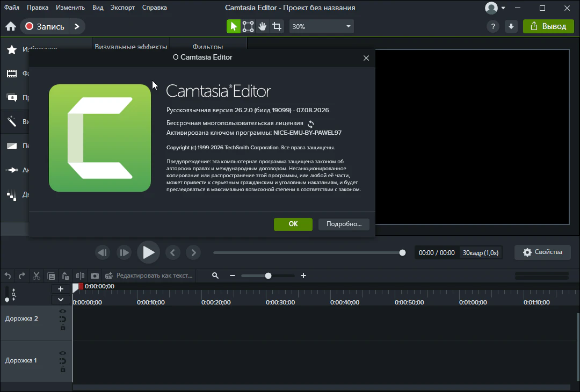Viewport: 580px width, 392px height.
Task: Click the timeline magnifier zoom-to-fit icon
Action: (215, 275)
